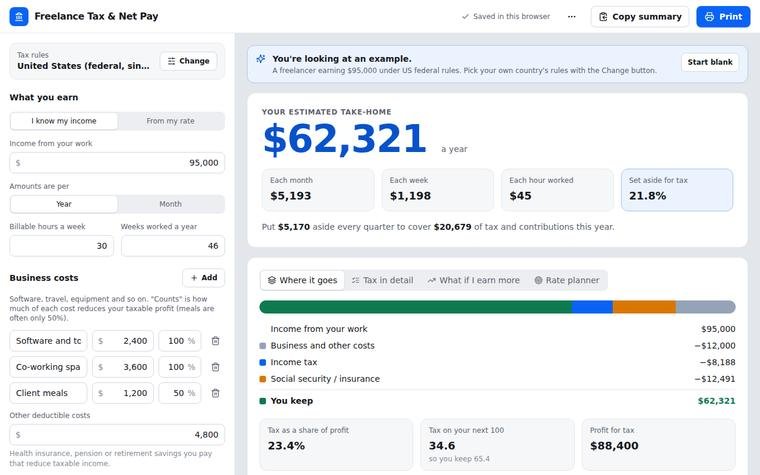Screen dimensions: 760x475
Task: Click the Profit for tax $88,400 card
Action: pos(659,444)
